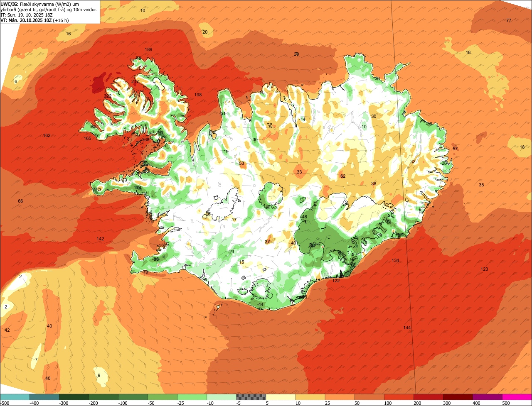
Task: Click the magenta above-500 legend swatch
Action: [517, 397]
